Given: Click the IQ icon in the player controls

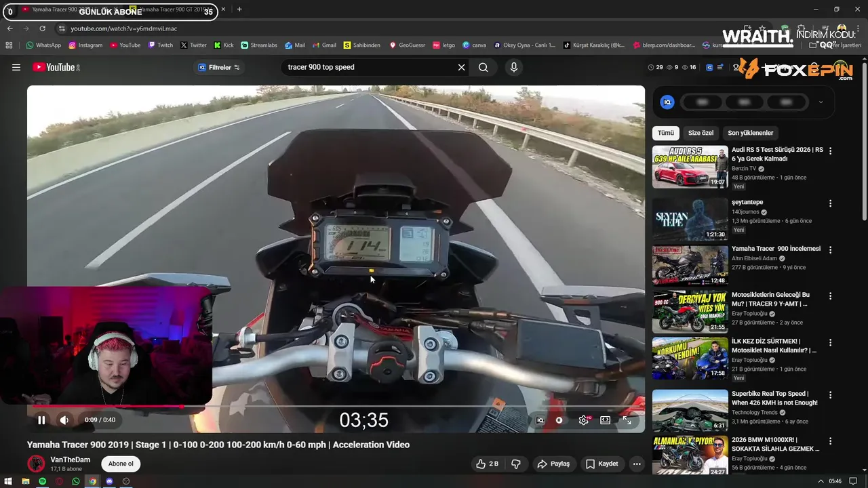Looking at the screenshot, I should (540, 420).
